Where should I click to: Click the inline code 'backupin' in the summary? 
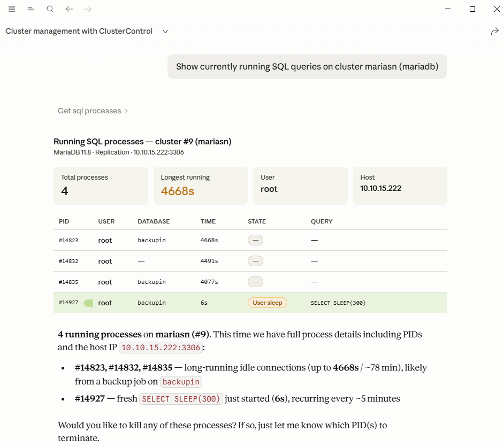[181, 381]
